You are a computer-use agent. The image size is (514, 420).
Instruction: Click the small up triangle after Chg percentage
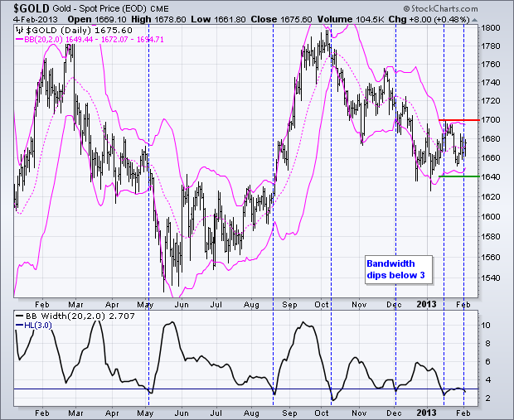(x=475, y=20)
